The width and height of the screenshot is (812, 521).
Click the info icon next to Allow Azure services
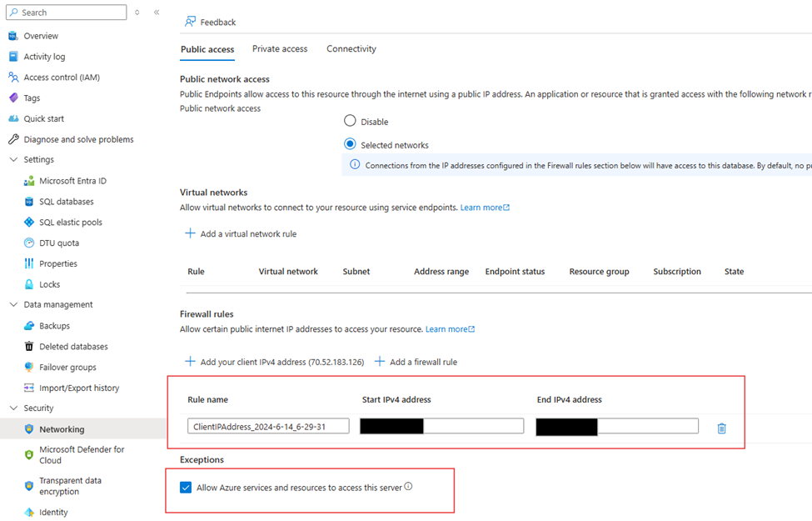(408, 486)
